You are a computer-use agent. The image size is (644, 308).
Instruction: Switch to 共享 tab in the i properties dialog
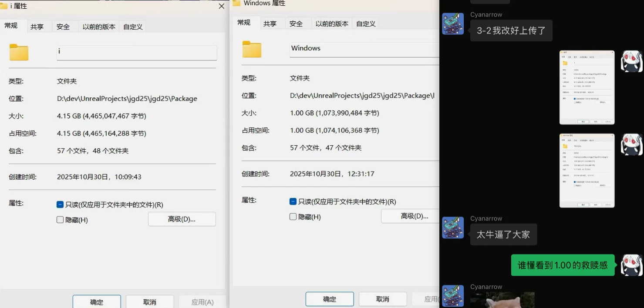37,27
